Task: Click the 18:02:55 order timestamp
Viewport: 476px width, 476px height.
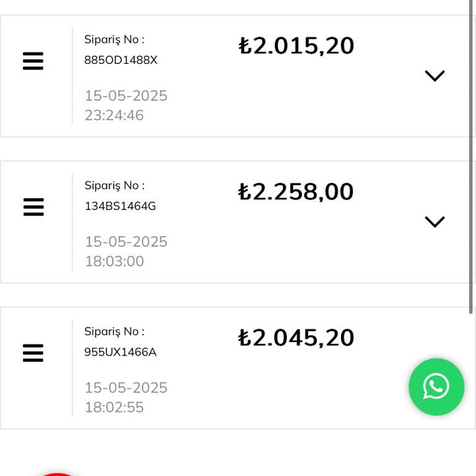Action: [114, 407]
